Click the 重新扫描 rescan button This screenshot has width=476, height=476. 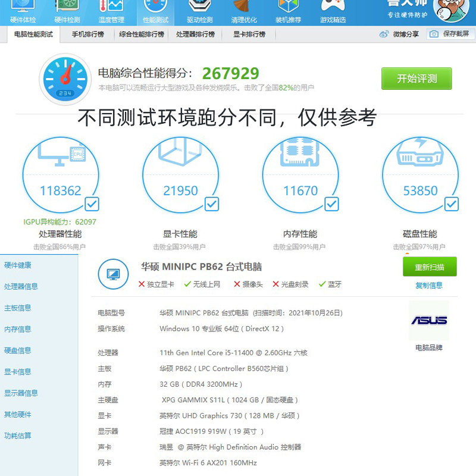430,267
